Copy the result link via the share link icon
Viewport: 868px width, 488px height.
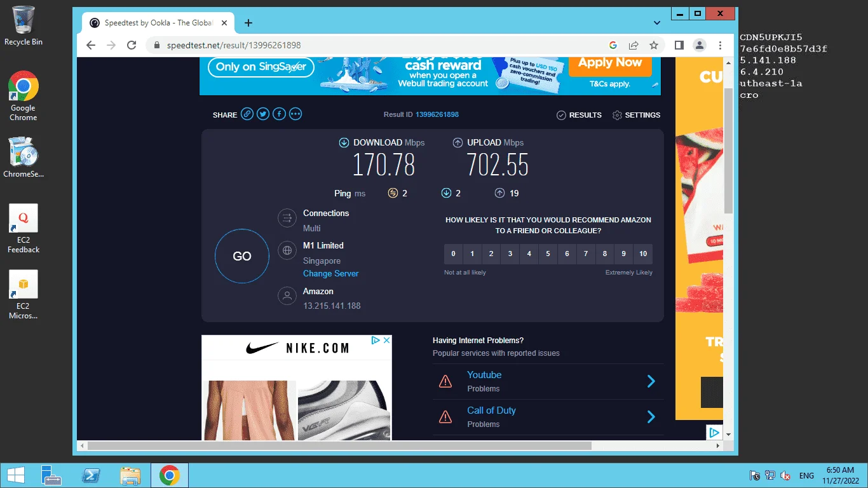(x=247, y=114)
